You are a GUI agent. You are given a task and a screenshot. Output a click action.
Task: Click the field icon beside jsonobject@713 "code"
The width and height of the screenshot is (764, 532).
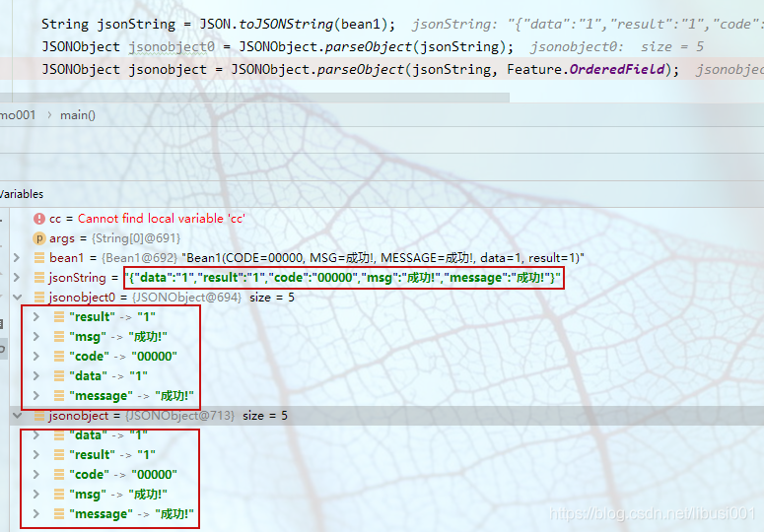point(59,475)
